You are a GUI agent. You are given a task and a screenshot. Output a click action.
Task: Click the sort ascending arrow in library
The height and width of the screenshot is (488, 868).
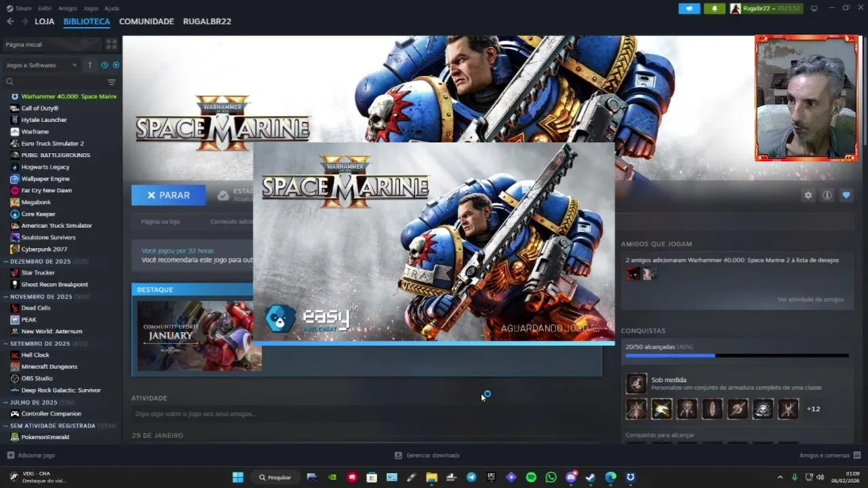(90, 65)
